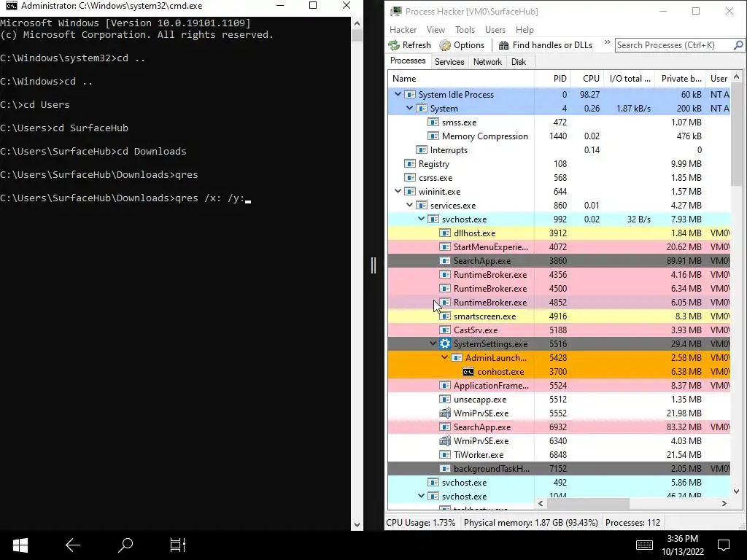Expand the toolbar overflow chevron
Image resolution: width=747 pixels, height=560 pixels.
[608, 42]
